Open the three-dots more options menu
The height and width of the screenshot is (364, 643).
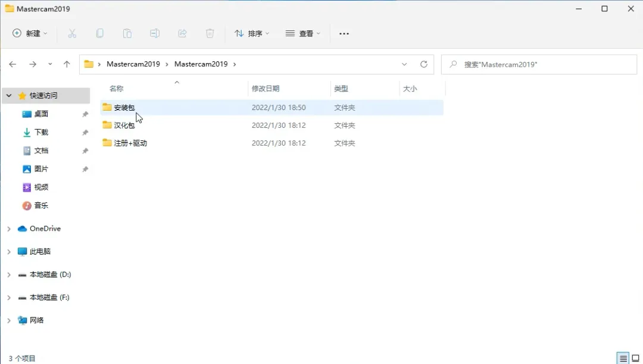click(344, 33)
